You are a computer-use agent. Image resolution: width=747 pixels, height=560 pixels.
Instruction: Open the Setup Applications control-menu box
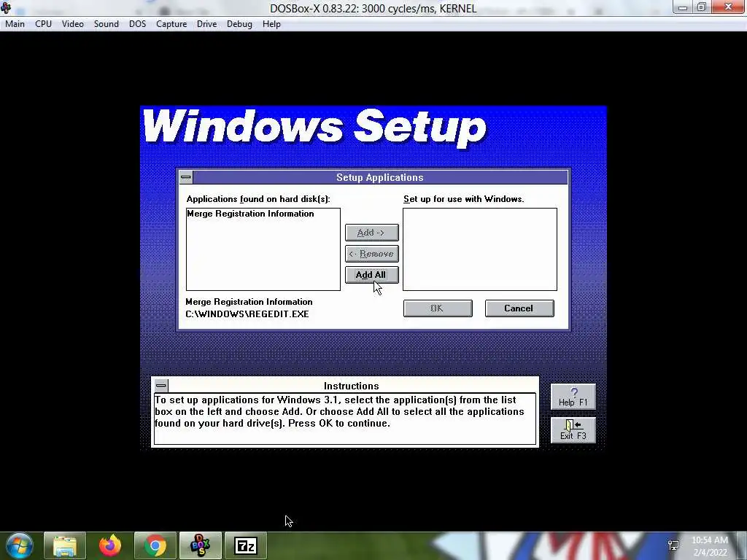[x=186, y=177]
